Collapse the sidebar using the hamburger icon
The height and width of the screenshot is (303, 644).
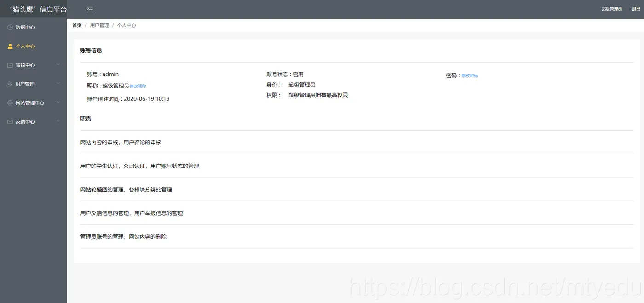tap(90, 9)
